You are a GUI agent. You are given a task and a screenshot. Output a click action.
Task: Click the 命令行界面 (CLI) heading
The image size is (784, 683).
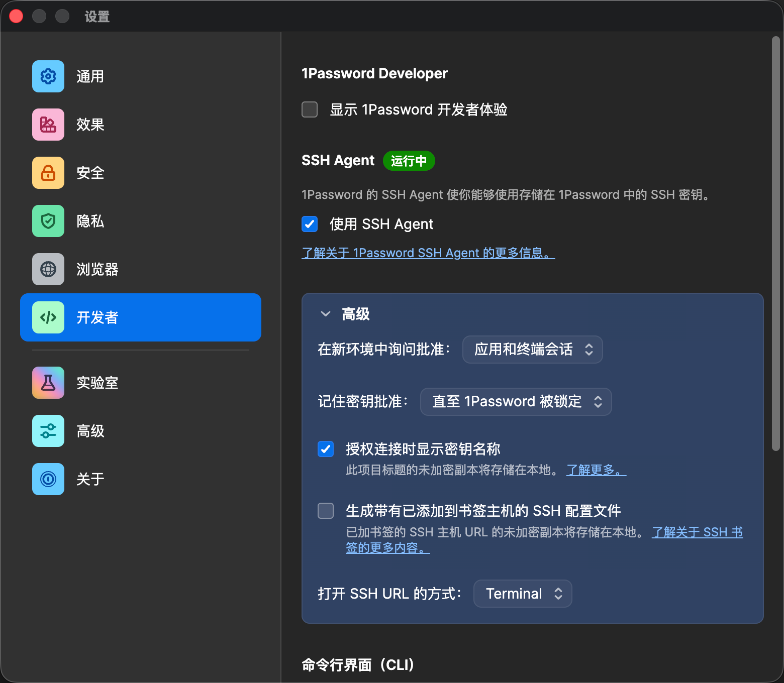(x=358, y=665)
